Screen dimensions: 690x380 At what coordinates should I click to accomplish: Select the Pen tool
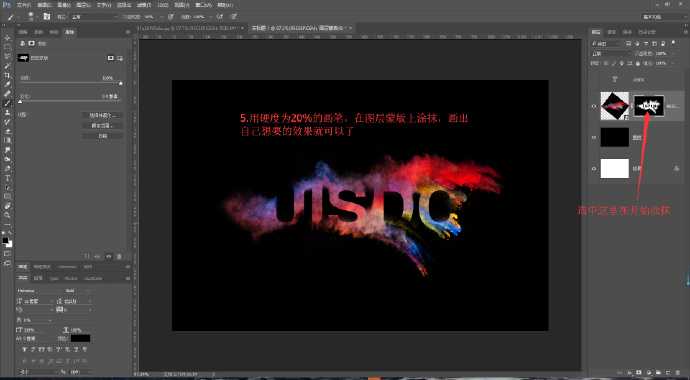pos(7,168)
